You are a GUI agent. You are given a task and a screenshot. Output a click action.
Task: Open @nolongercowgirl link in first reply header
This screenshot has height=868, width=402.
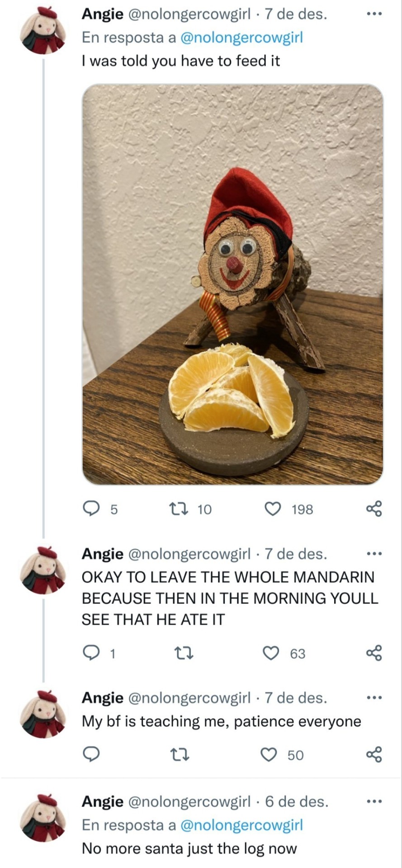tap(241, 38)
